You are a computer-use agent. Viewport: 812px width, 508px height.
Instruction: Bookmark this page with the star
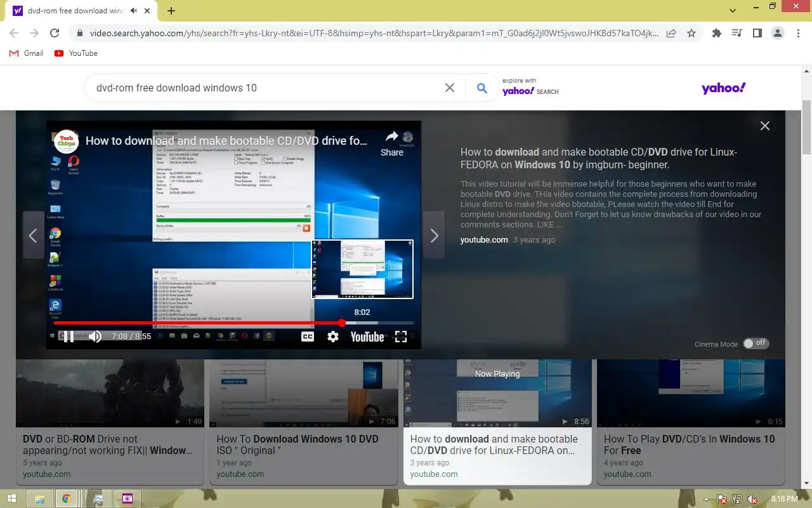point(691,33)
